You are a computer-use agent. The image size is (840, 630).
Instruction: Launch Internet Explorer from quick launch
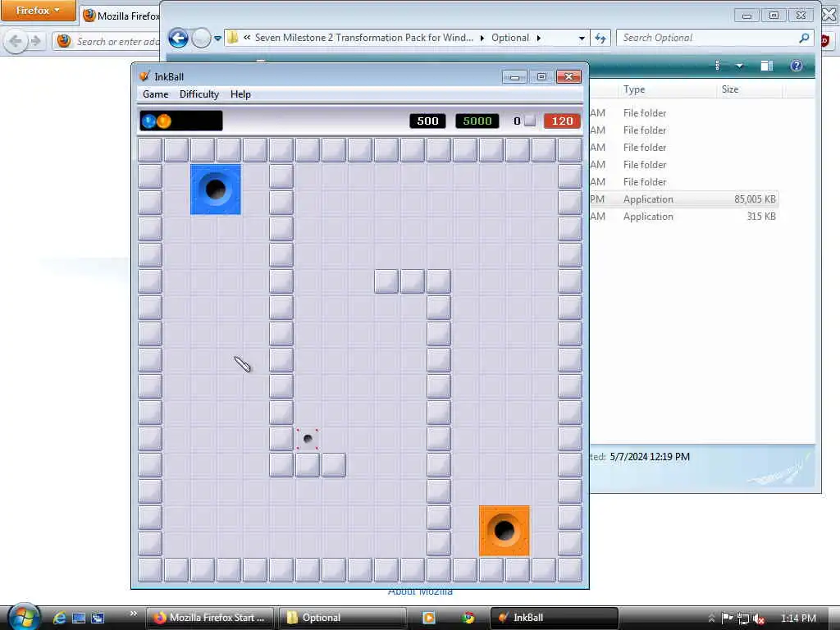coord(60,618)
